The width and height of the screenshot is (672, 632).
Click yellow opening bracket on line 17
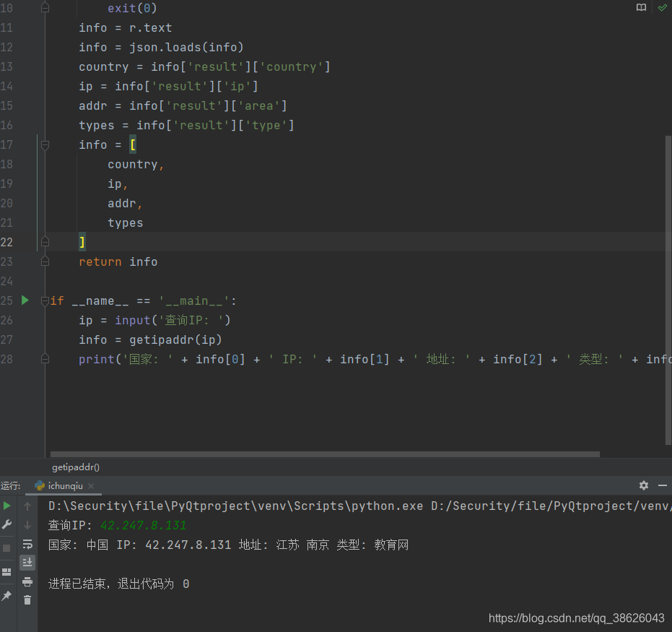coord(133,144)
